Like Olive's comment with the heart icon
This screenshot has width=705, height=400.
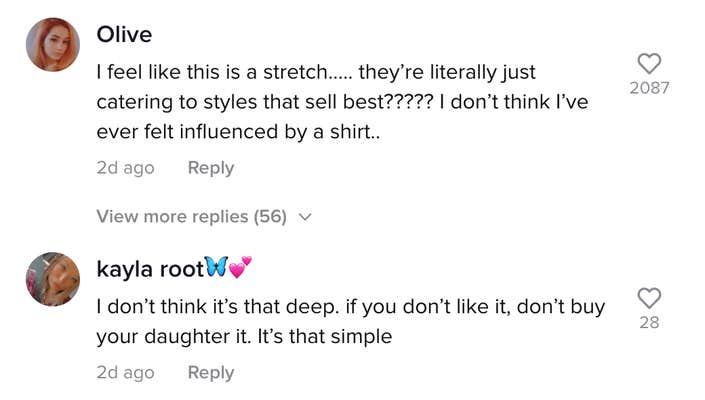[x=649, y=63]
